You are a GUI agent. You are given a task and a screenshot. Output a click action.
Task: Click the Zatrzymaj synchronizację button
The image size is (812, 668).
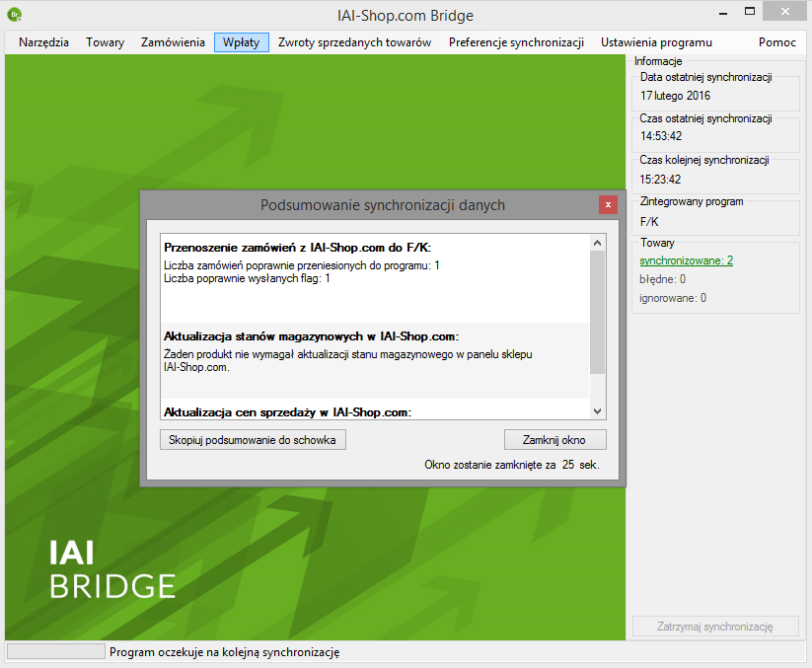(715, 627)
